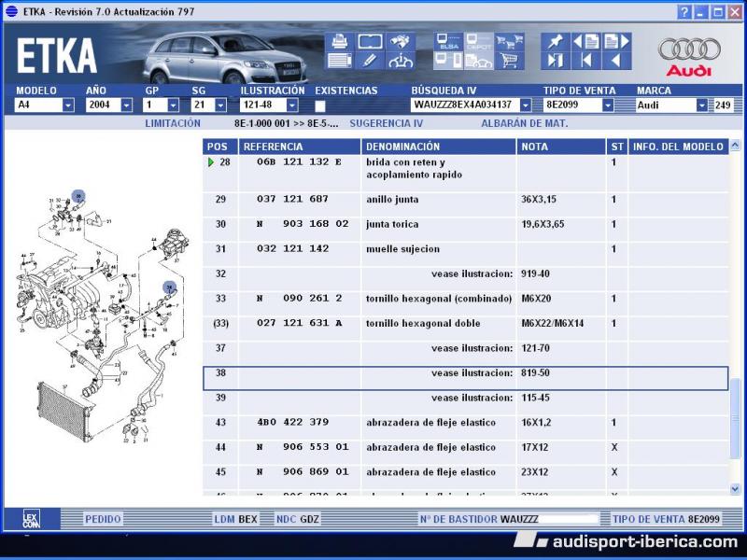The height and width of the screenshot is (560, 747).
Task: Click the NDC GDZ status entry
Action: (298, 519)
